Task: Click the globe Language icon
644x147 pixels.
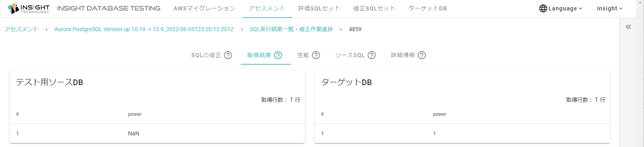Action: (543, 8)
